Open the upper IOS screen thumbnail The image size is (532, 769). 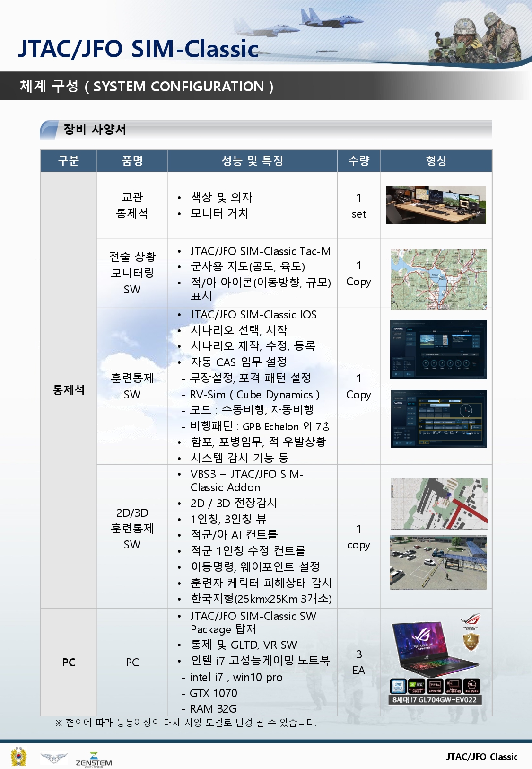438,349
